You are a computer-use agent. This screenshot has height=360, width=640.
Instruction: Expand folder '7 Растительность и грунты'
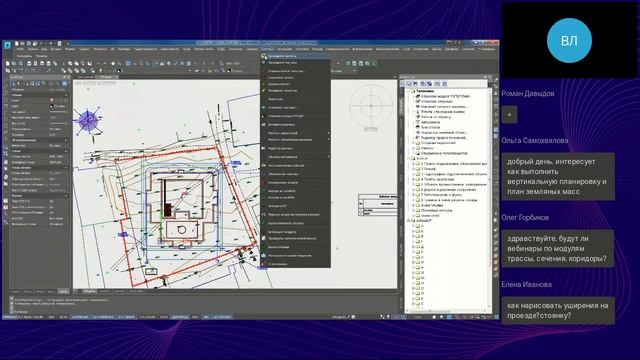[413, 195]
